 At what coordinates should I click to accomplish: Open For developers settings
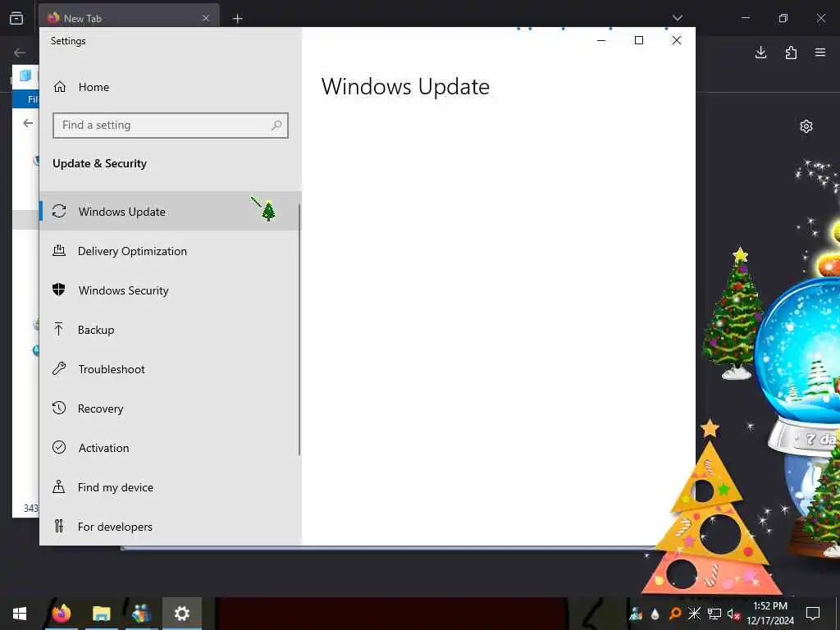pyautogui.click(x=171, y=527)
